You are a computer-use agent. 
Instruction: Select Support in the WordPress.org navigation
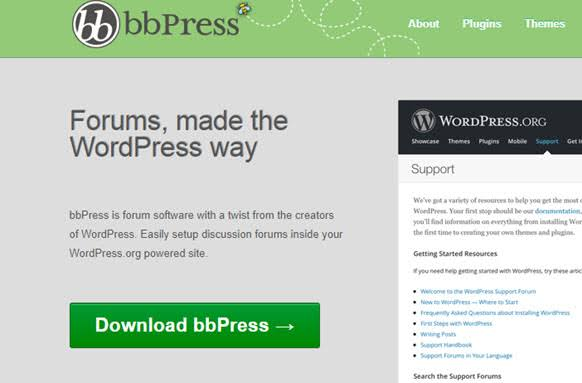tap(547, 141)
